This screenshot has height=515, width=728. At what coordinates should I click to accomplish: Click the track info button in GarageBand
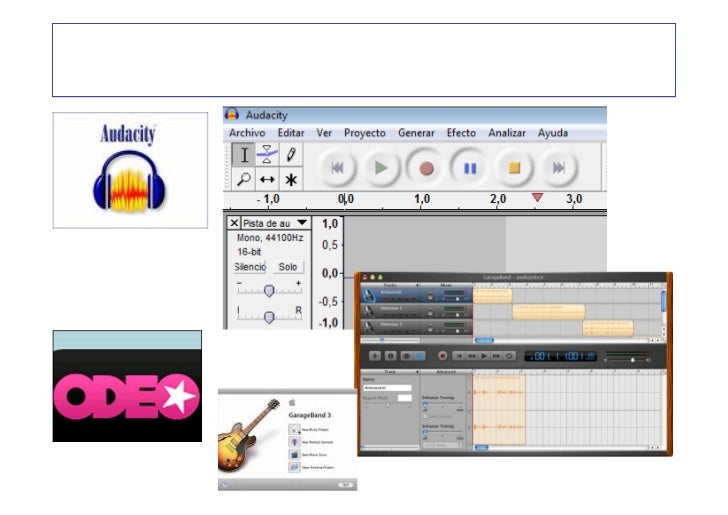pos(390,356)
